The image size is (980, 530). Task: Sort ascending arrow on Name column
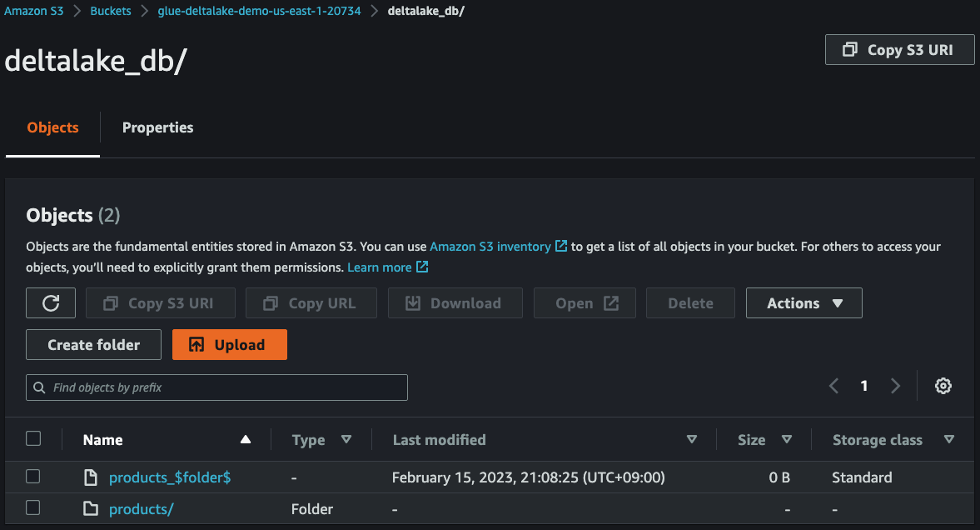coord(246,439)
